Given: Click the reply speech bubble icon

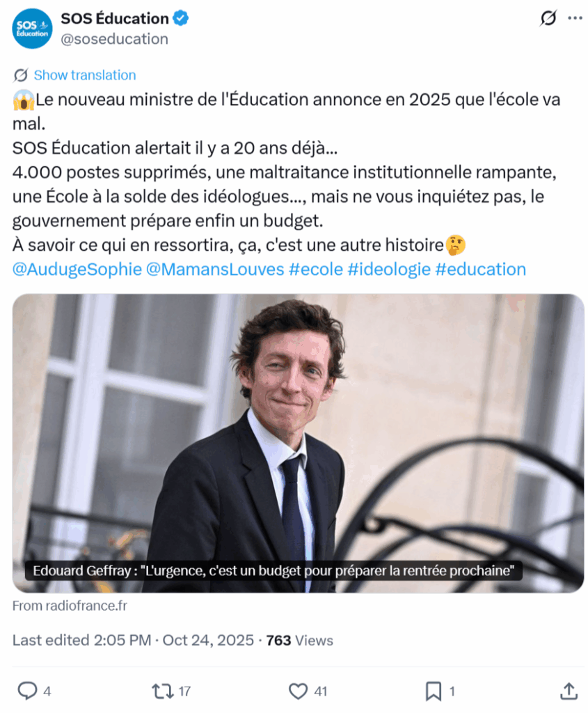Looking at the screenshot, I should point(27,691).
